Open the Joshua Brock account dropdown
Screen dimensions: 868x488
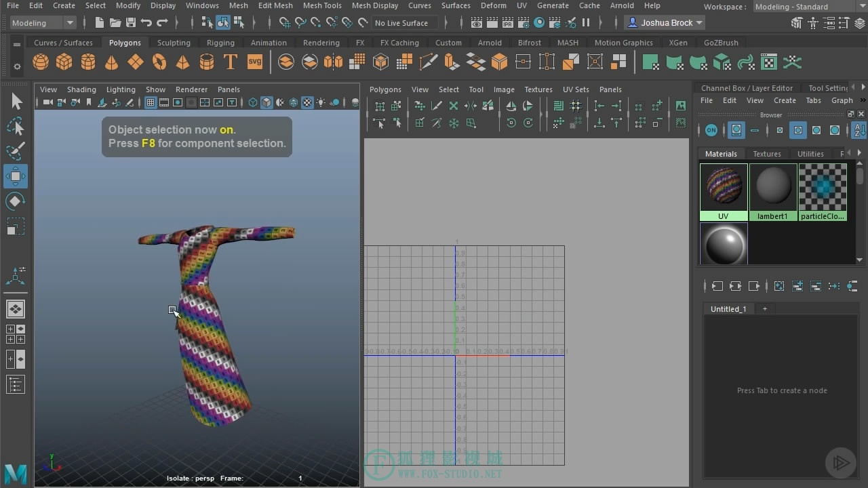[x=665, y=22]
